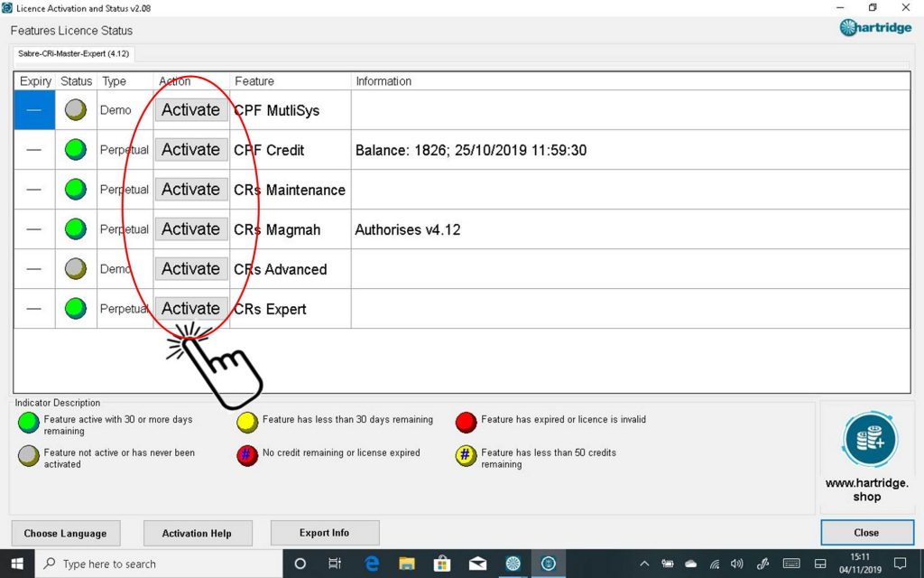Screen dimensions: 924x578
Task: Open Activation Help
Action: tap(198, 533)
